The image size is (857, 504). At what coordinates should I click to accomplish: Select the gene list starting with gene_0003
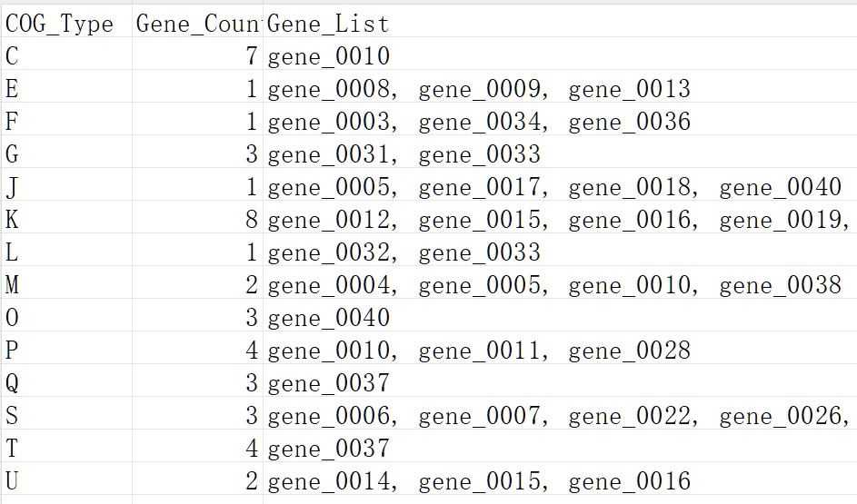(479, 122)
